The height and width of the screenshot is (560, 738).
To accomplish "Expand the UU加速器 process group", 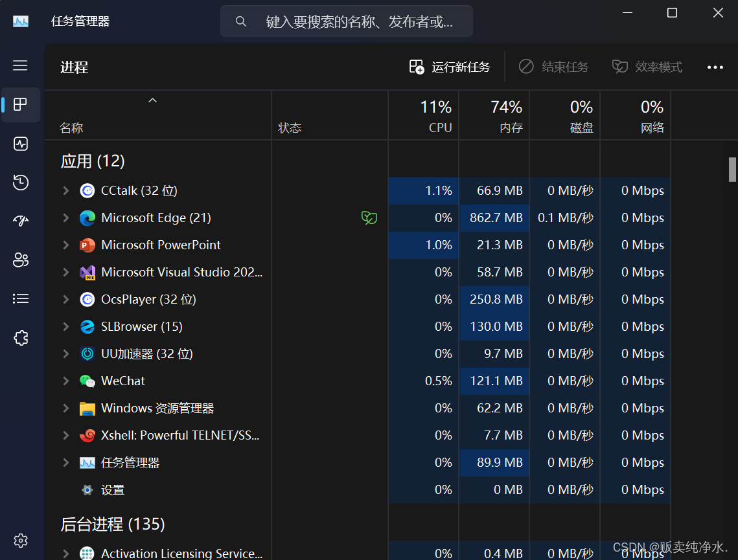I will [x=66, y=353].
